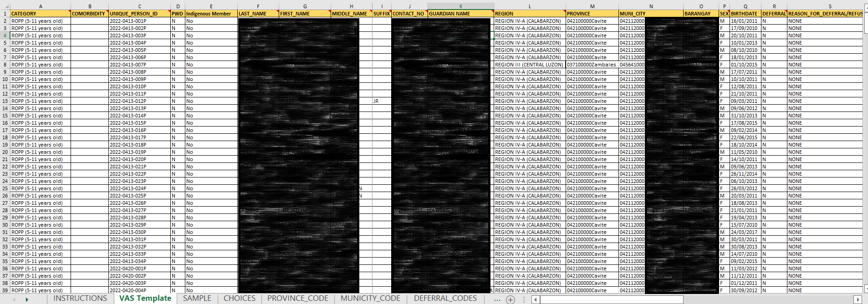Image resolution: width=868 pixels, height=304 pixels.
Task: Select column L header
Action: (x=530, y=6)
